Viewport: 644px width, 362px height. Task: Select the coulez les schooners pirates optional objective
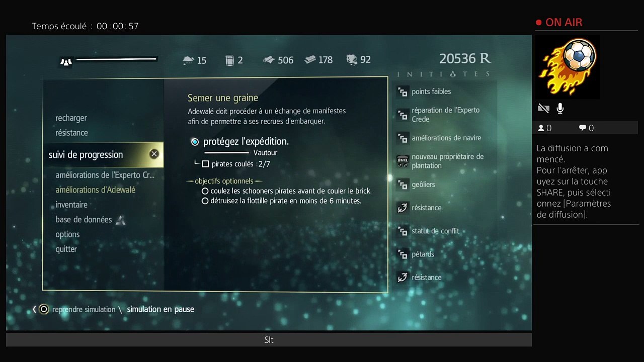coord(205,191)
